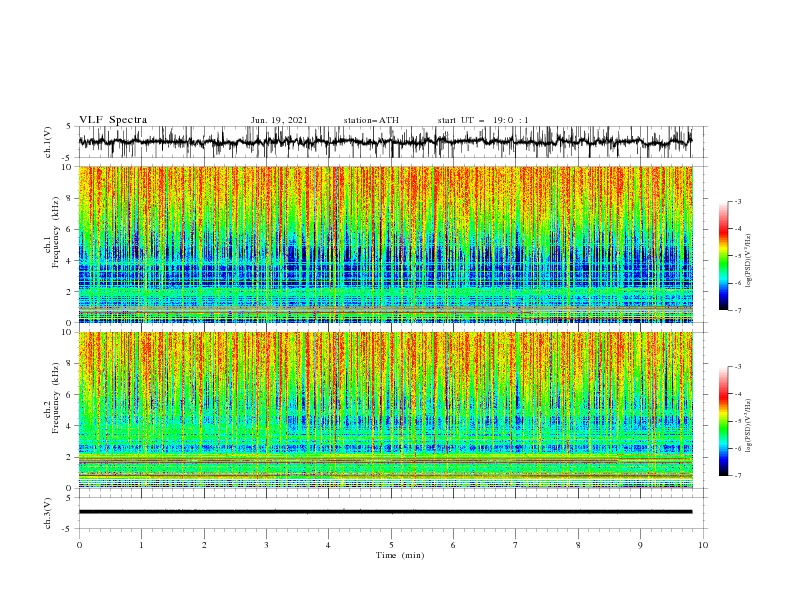792x612 pixels.
Task: Click the "8" kHz tick on ch.1 frequency axis
Action: click(x=70, y=198)
